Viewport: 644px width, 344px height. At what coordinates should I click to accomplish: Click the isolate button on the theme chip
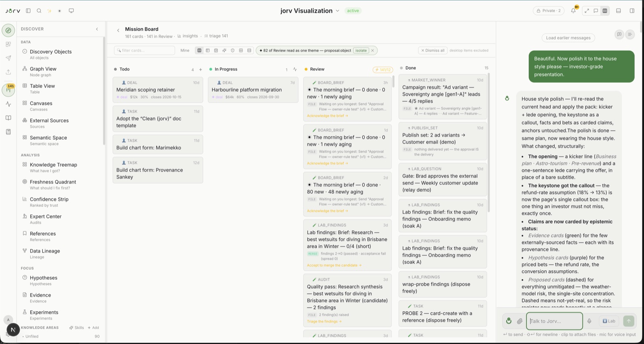click(x=361, y=50)
